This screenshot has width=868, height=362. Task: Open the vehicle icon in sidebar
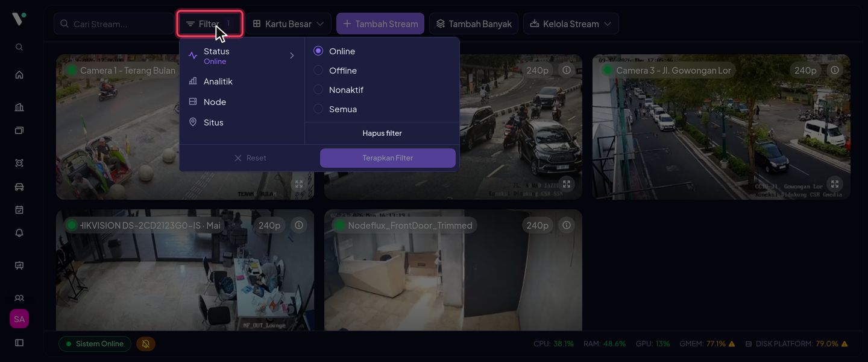pos(19,186)
